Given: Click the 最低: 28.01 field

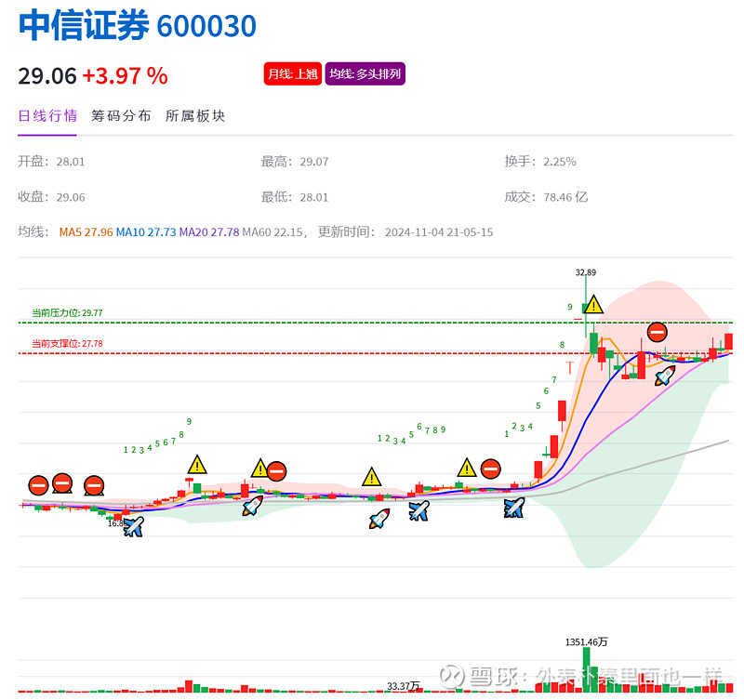Looking at the screenshot, I should click(x=295, y=197).
